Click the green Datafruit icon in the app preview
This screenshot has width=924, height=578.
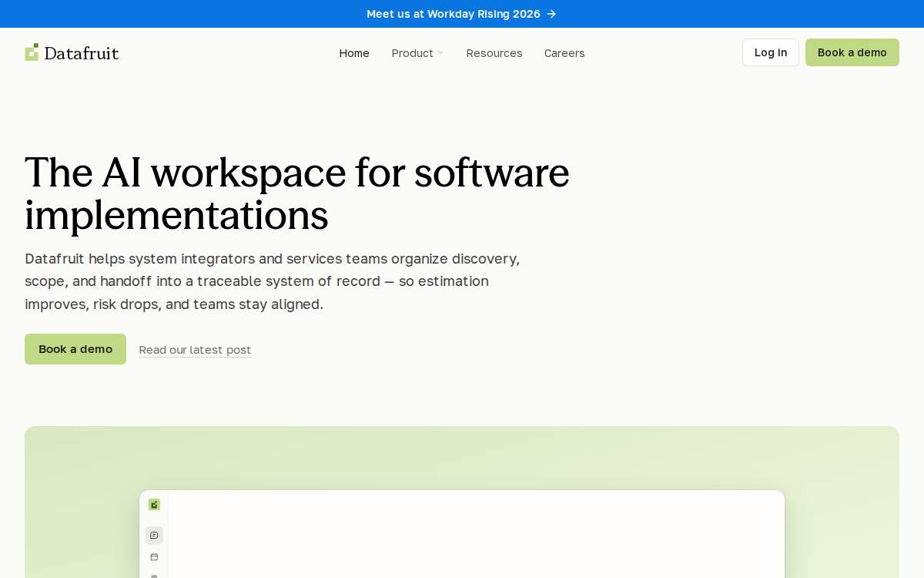(154, 505)
